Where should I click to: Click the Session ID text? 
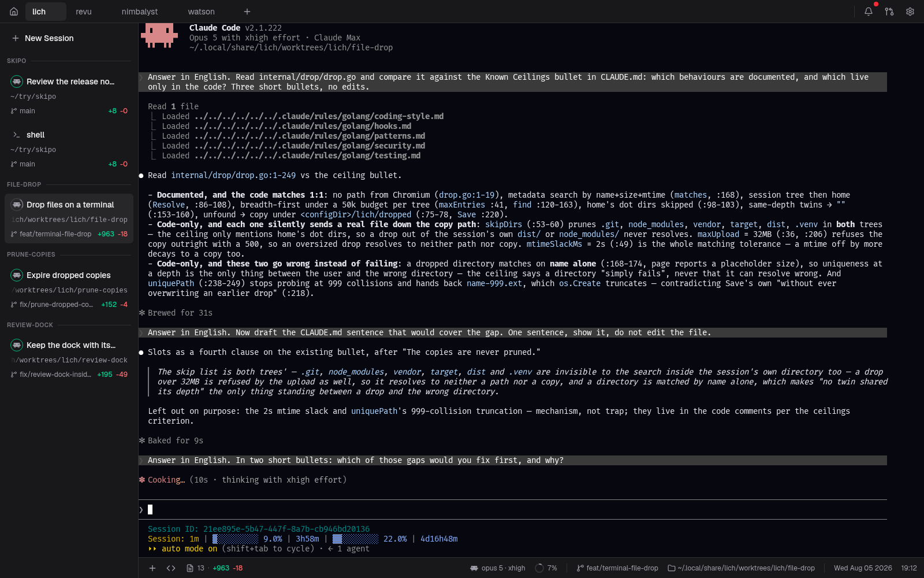pyautogui.click(x=259, y=529)
